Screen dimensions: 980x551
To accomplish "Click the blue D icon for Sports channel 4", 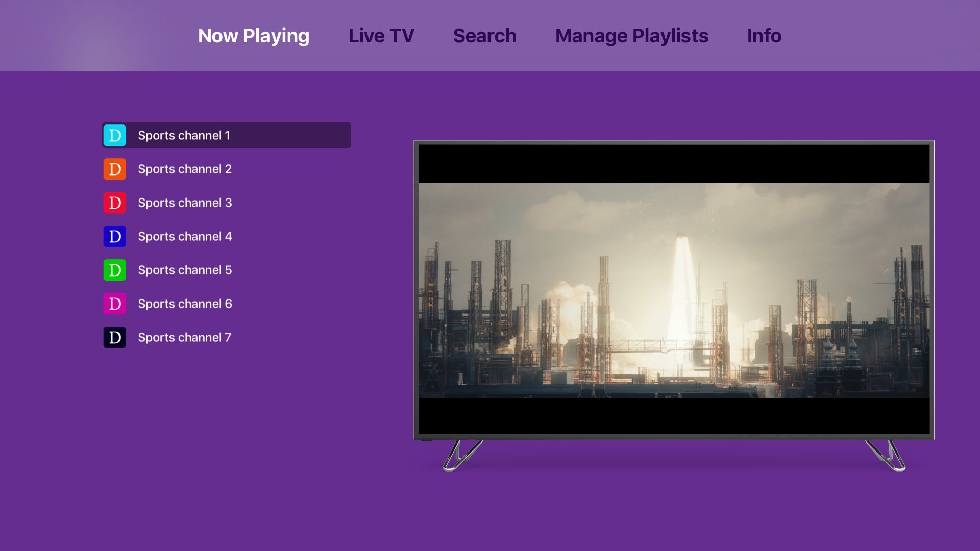I will [x=115, y=236].
